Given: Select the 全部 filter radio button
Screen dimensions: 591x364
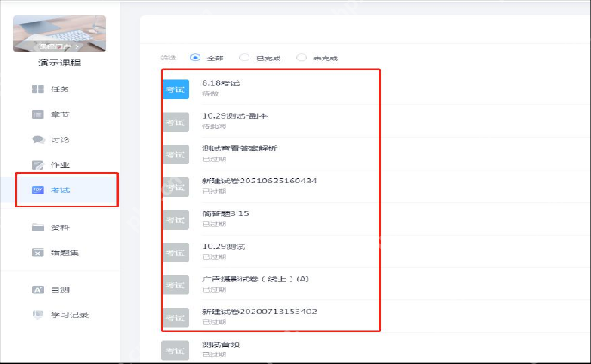Looking at the screenshot, I should pyautogui.click(x=195, y=58).
